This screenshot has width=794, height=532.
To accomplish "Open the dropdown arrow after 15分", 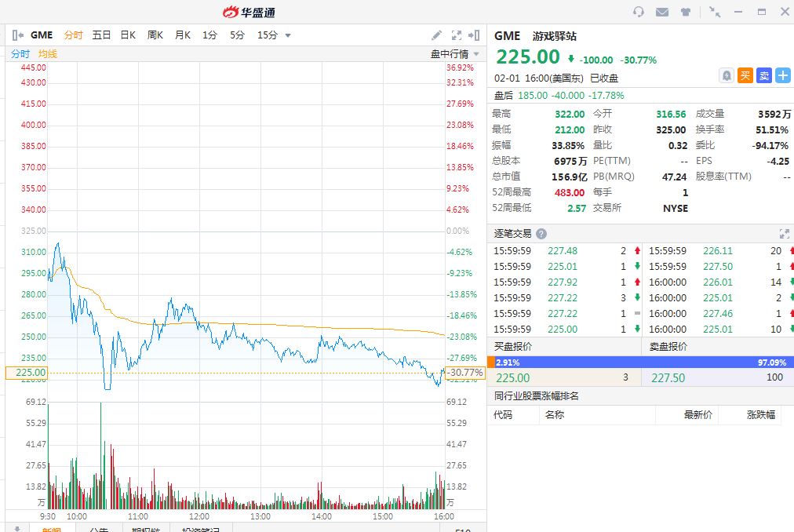I will point(288,35).
